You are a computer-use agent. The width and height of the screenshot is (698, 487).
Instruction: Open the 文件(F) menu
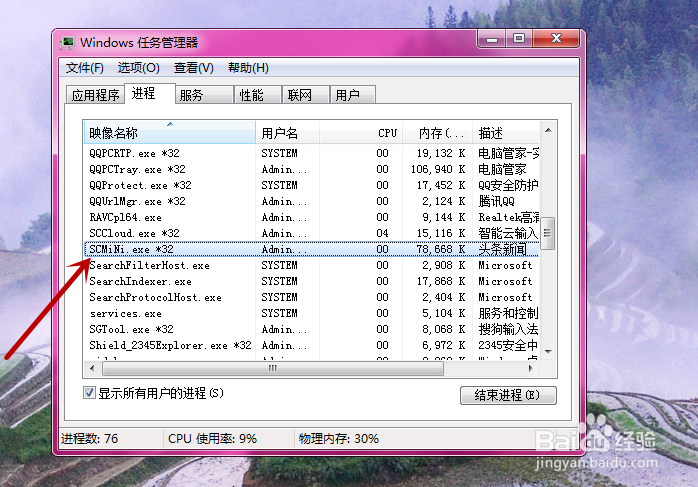click(85, 68)
